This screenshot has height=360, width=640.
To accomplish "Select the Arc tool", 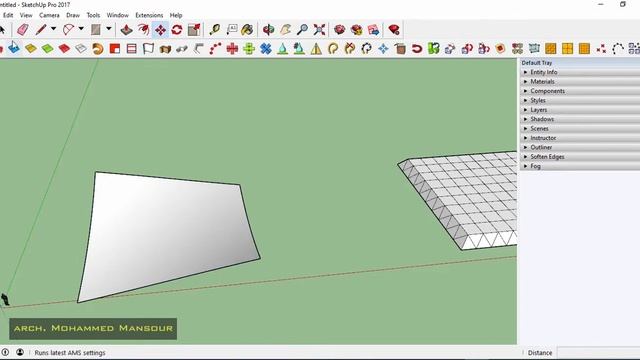I will pos(68,29).
